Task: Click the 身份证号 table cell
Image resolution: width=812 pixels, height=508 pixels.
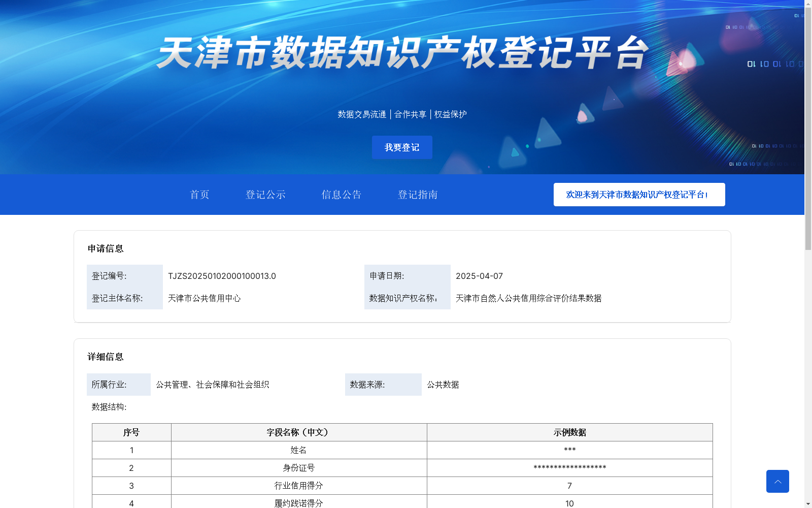Action: pos(299,468)
